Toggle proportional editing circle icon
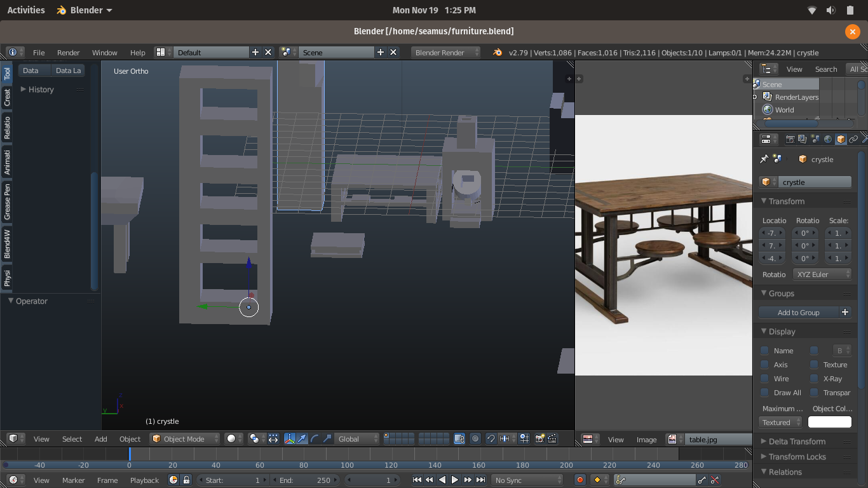 [x=475, y=438]
